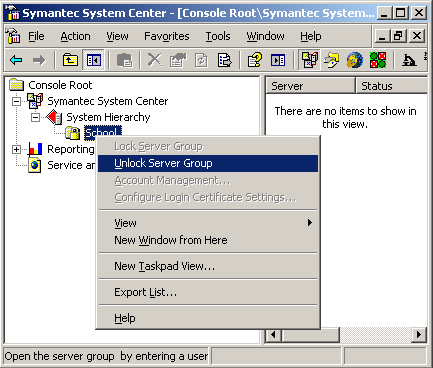Select Console Root in the tree
This screenshot has width=433, height=368.
click(x=60, y=85)
